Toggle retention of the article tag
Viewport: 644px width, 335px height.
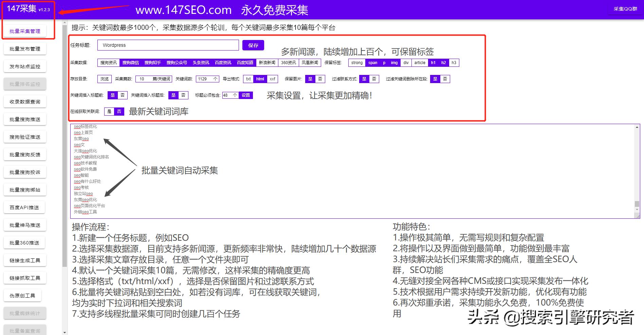tap(420, 62)
